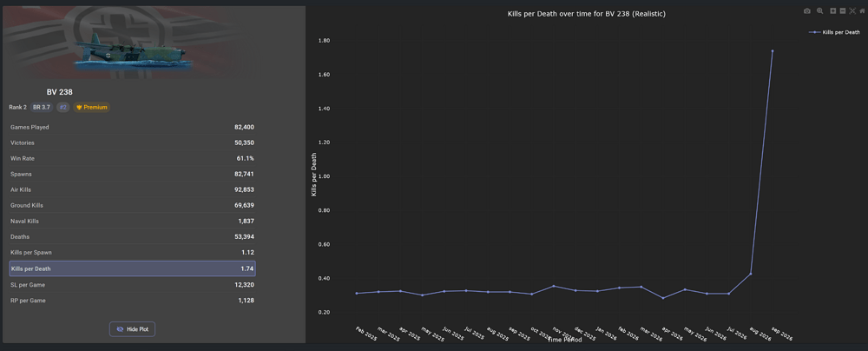Select the Deaths stat row

132,237
